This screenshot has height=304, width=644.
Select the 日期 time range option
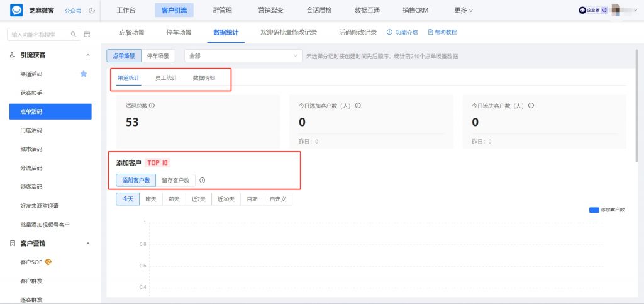point(252,200)
